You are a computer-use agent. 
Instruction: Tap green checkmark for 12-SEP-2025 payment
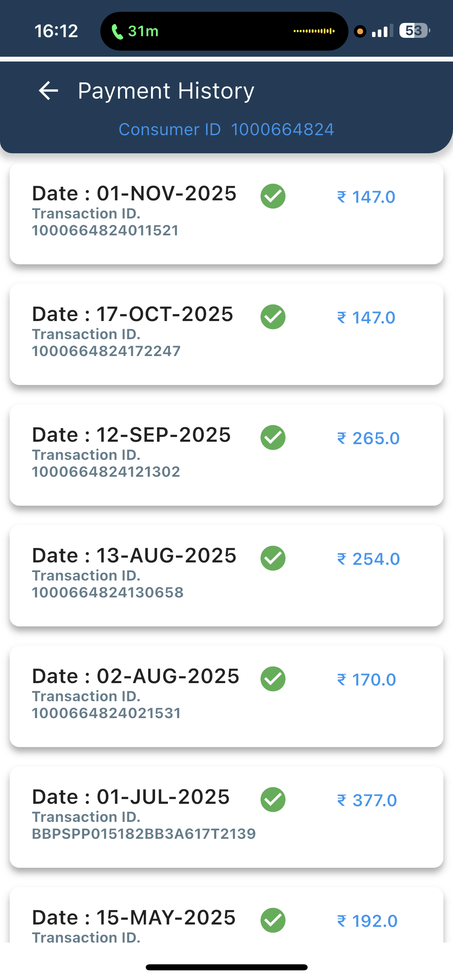[273, 438]
